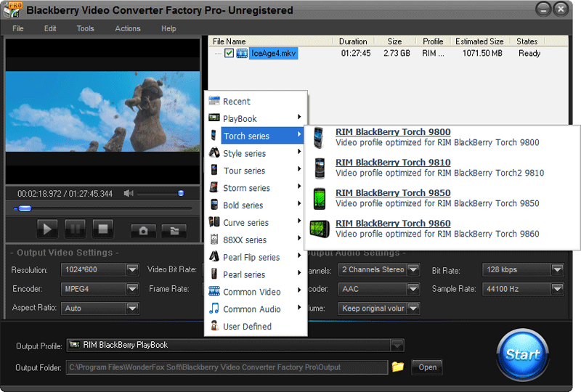Image resolution: width=581 pixels, height=392 pixels.
Task: Open the Tour series submenu
Action: tap(256, 171)
